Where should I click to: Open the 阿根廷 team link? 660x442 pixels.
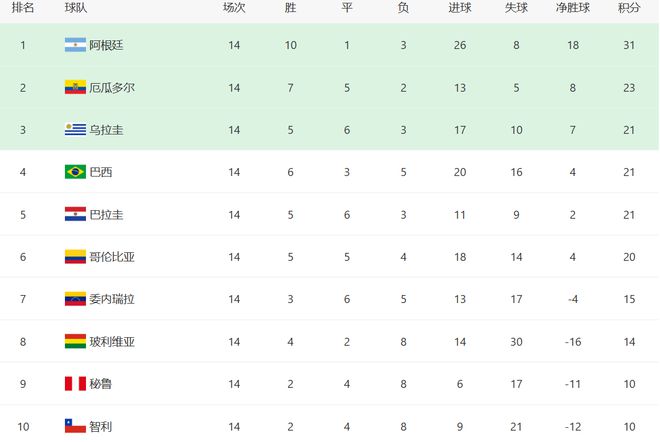(x=106, y=45)
